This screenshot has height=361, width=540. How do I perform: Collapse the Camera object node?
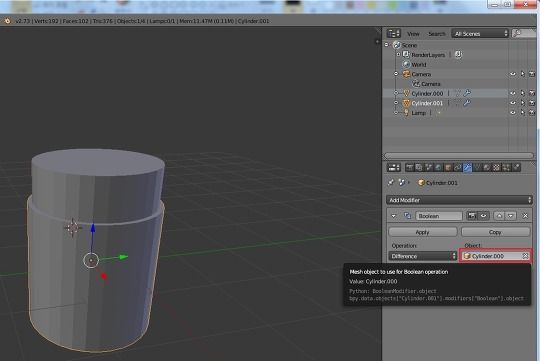[396, 74]
